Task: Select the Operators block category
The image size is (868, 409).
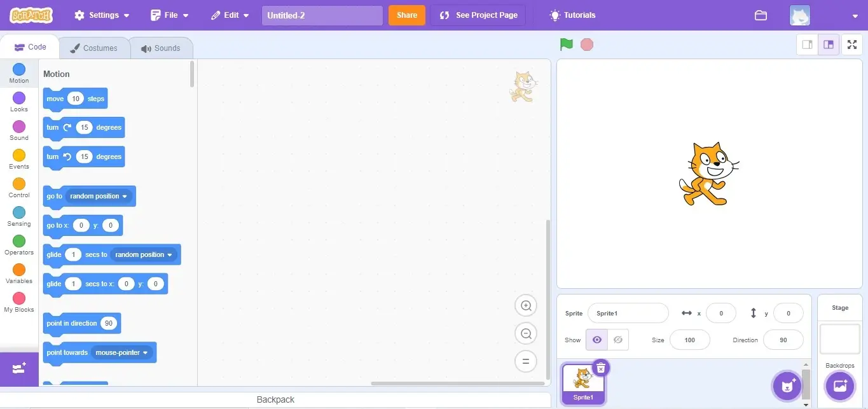Action: (19, 245)
